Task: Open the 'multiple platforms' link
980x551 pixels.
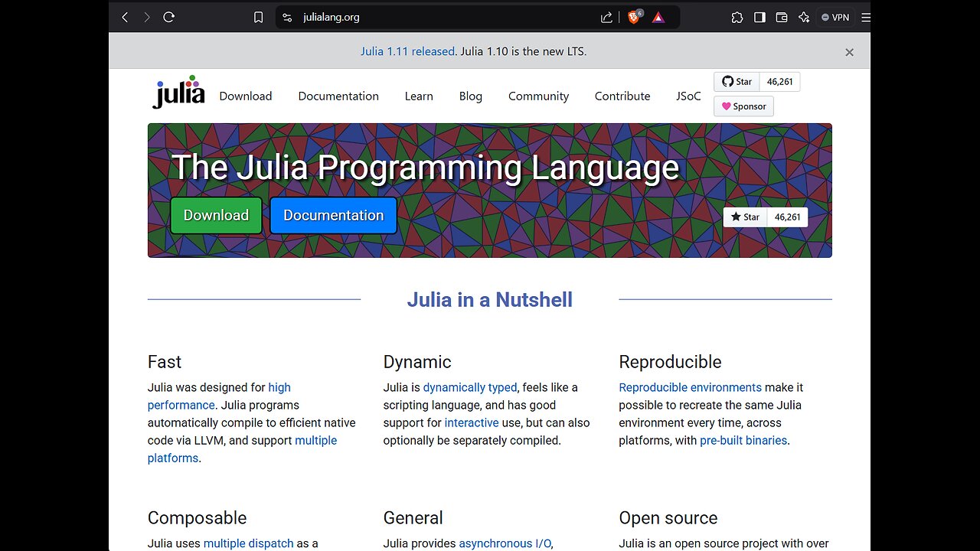Action: (x=242, y=449)
